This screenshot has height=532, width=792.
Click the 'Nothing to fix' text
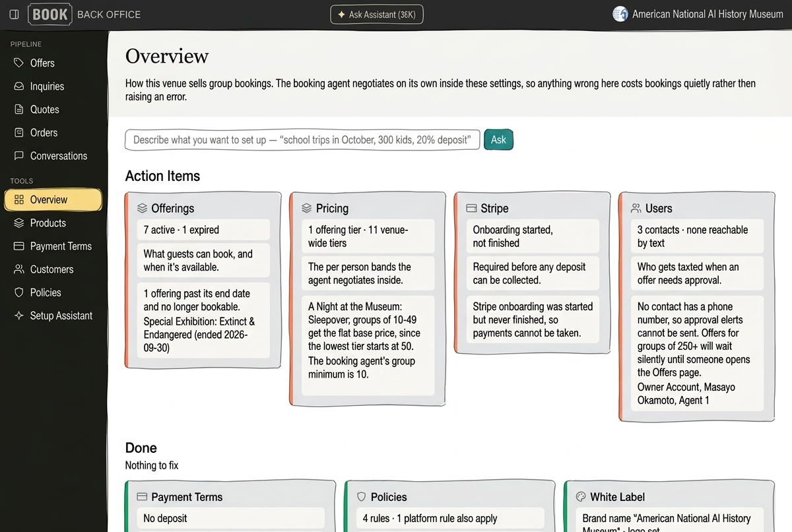[152, 465]
